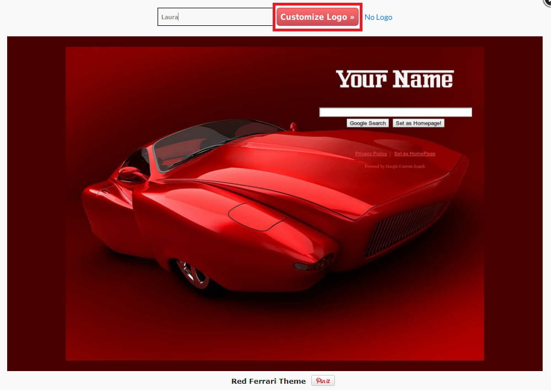
Task: Click the Google Search button
Action: click(x=367, y=123)
